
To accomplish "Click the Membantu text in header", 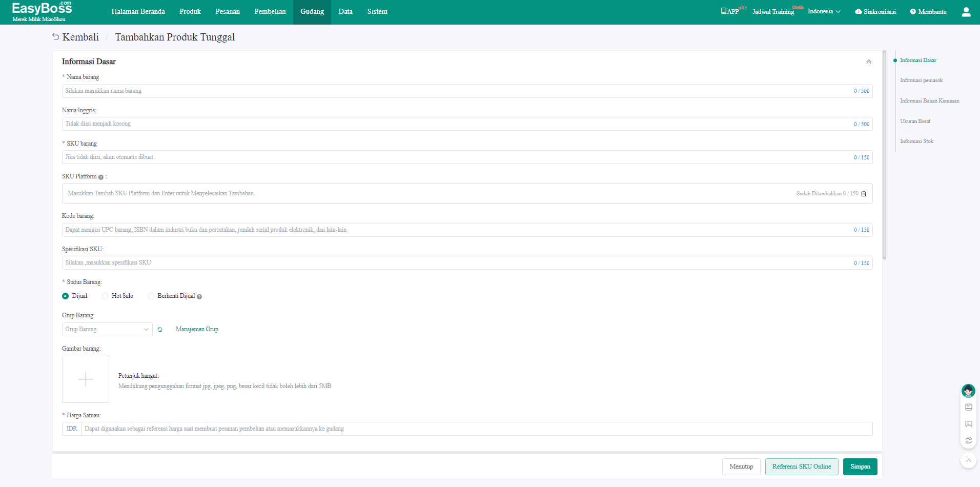I will tap(932, 11).
